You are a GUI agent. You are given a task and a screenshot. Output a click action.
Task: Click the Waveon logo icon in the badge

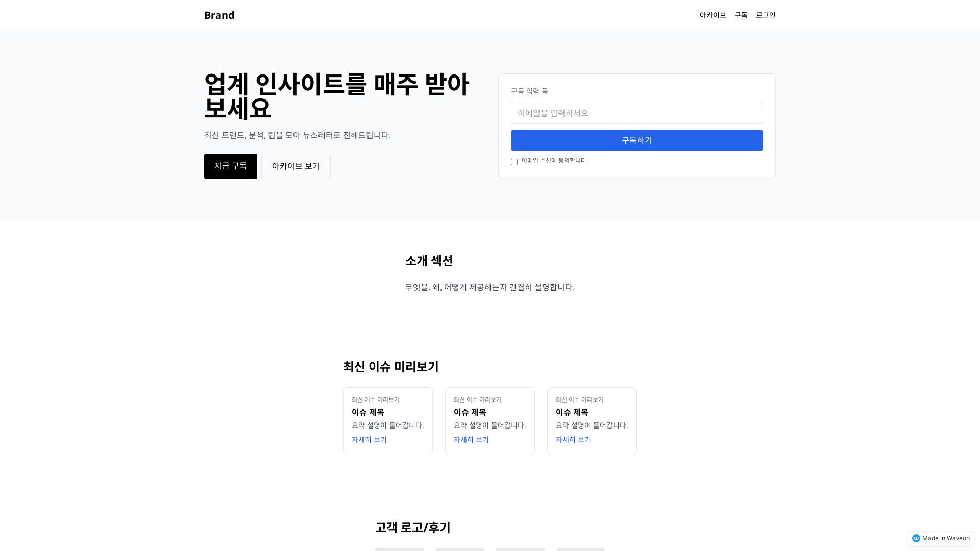pos(917,538)
